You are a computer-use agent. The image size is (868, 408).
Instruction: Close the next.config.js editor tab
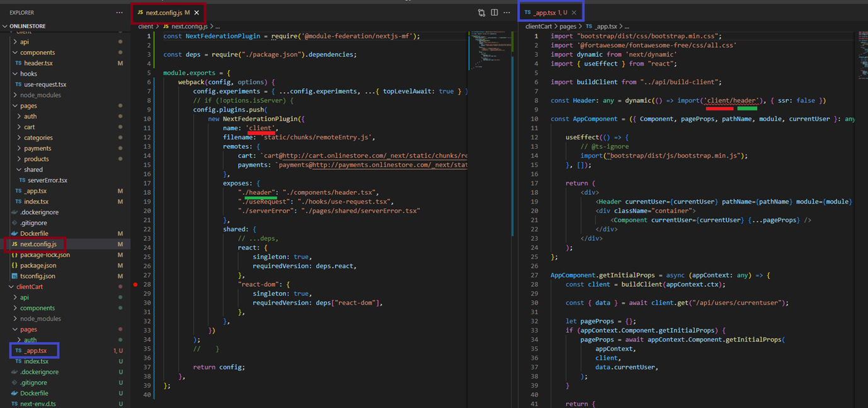[197, 13]
